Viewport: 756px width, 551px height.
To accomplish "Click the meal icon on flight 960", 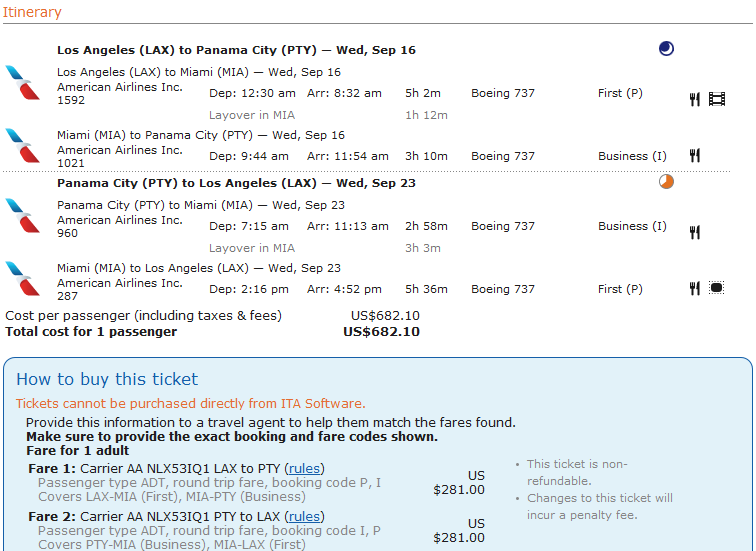I will (694, 232).
